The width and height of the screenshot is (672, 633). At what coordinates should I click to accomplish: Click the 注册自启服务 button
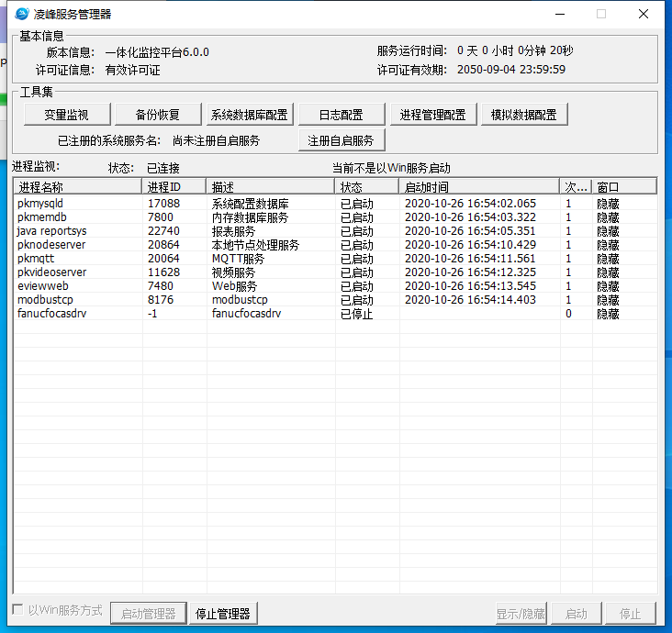coord(342,140)
